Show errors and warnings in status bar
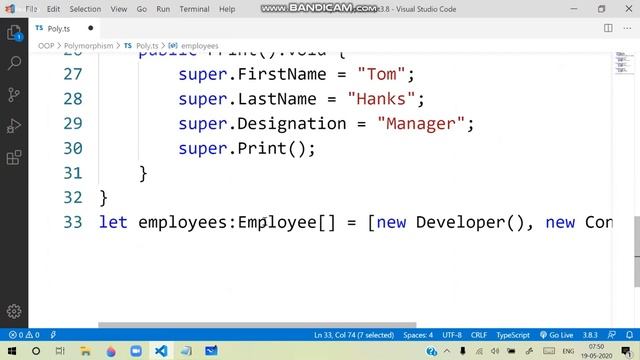 click(x=24, y=335)
